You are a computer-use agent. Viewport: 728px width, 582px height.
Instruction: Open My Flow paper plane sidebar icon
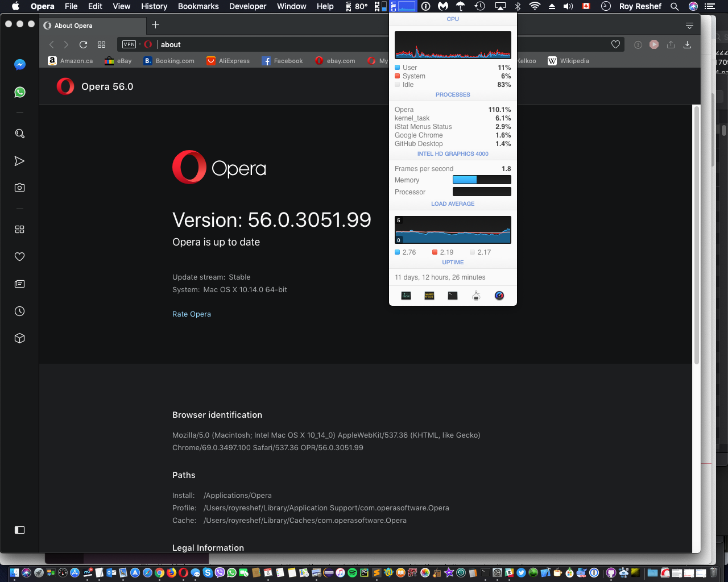click(20, 161)
